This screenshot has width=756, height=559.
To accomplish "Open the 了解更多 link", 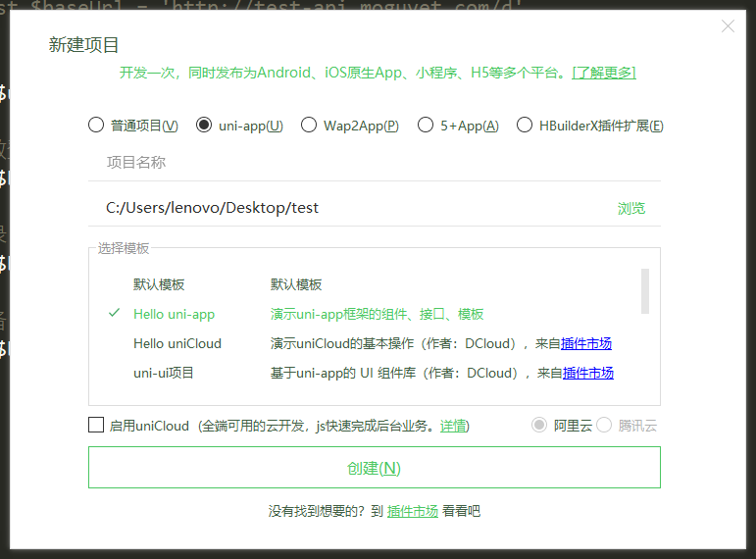I will (x=604, y=73).
